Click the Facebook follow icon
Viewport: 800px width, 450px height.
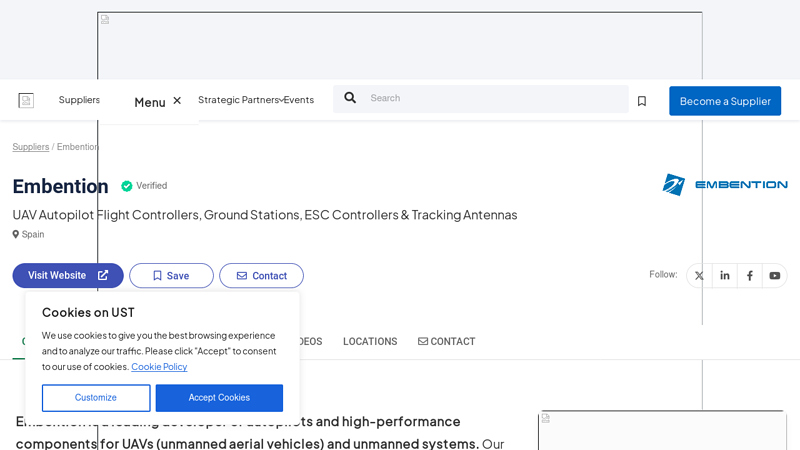point(749,276)
